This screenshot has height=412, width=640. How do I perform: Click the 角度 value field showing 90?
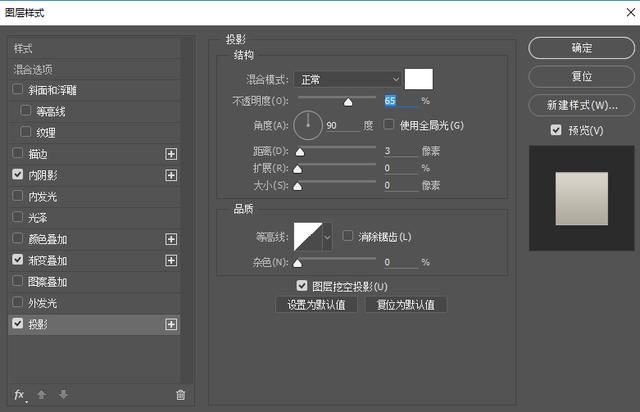coord(343,125)
